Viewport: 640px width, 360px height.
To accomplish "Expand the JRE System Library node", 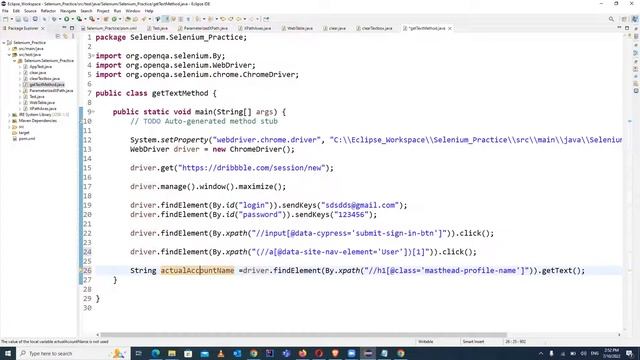I will click(9, 115).
